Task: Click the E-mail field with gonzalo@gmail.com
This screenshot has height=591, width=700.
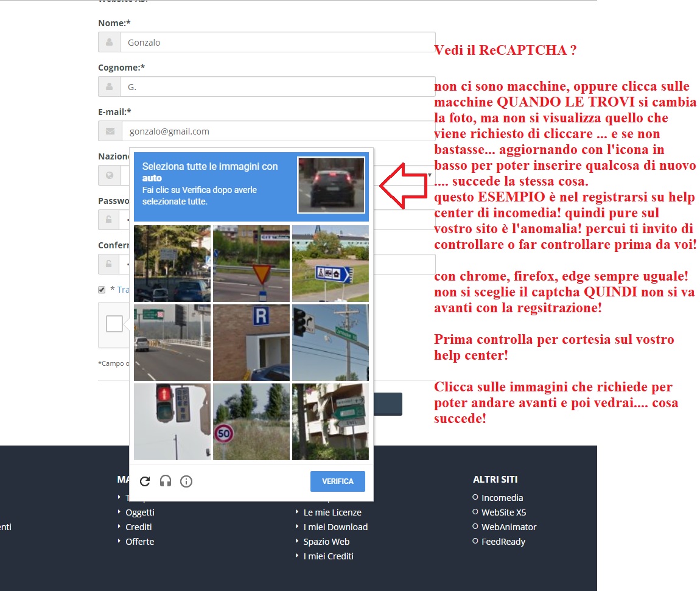Action: click(279, 131)
